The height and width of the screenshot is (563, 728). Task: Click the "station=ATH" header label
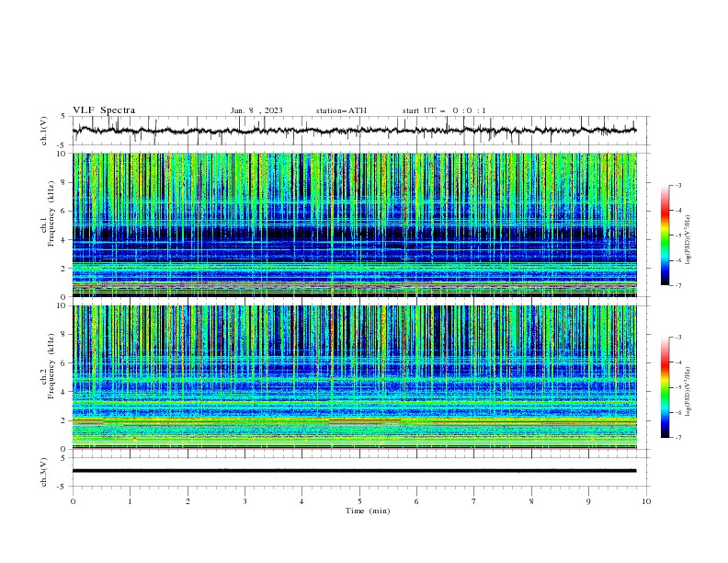[x=341, y=110]
